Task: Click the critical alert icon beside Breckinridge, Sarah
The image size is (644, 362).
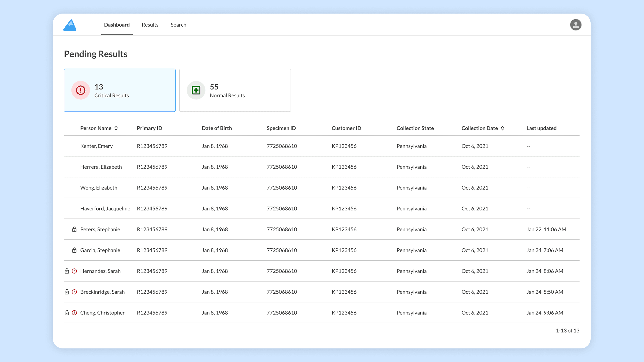Action: coord(74,292)
